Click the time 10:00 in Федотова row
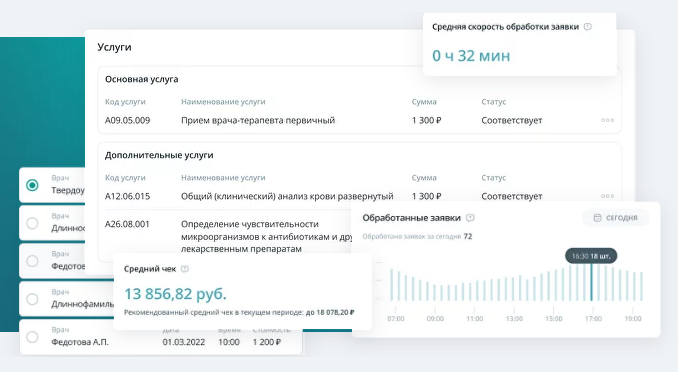Image resolution: width=678 pixels, height=372 pixels. 229,342
